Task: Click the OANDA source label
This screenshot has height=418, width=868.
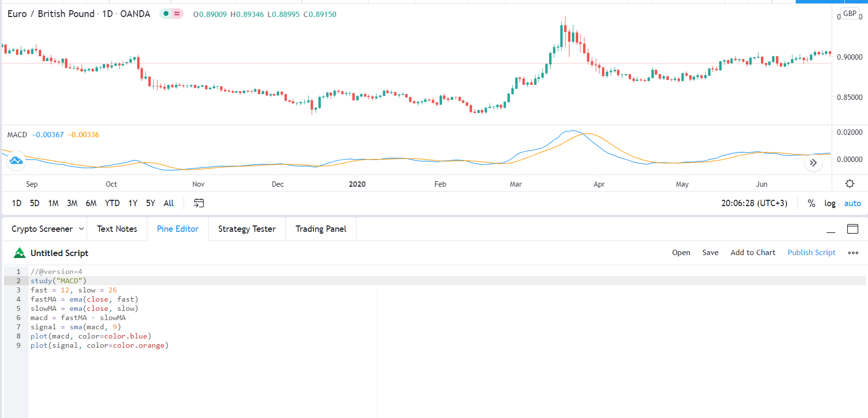Action: click(135, 14)
